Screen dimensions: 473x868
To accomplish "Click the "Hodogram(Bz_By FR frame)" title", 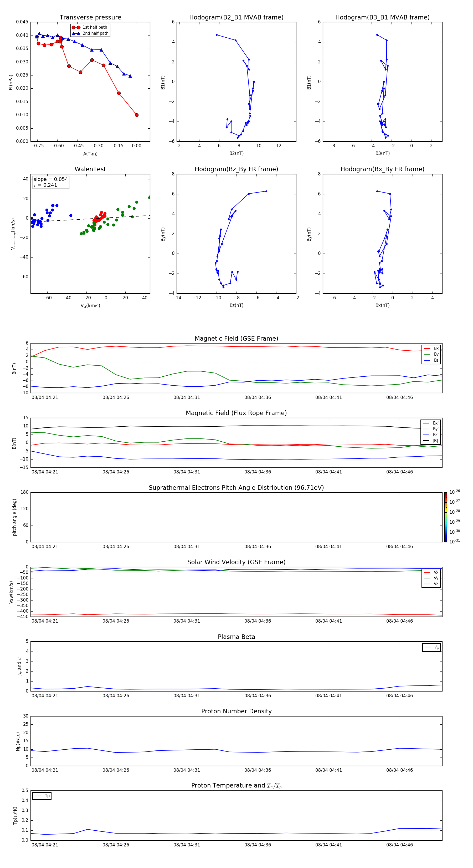I will 236,169.
